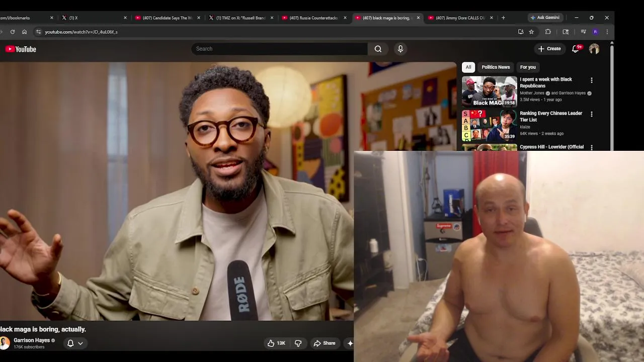
Task: Bookmark this page with the star
Action: pos(531,32)
